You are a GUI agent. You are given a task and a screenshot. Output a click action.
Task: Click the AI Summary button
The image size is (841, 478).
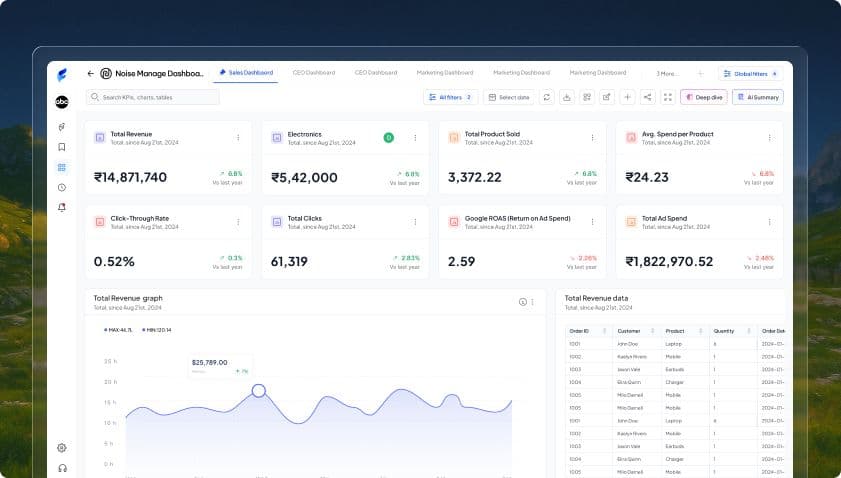[x=758, y=97]
